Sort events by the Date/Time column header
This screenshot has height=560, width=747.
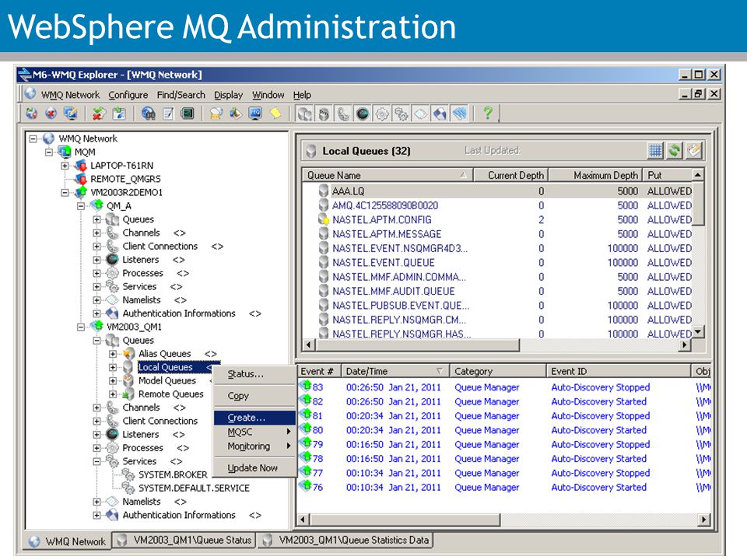point(395,371)
